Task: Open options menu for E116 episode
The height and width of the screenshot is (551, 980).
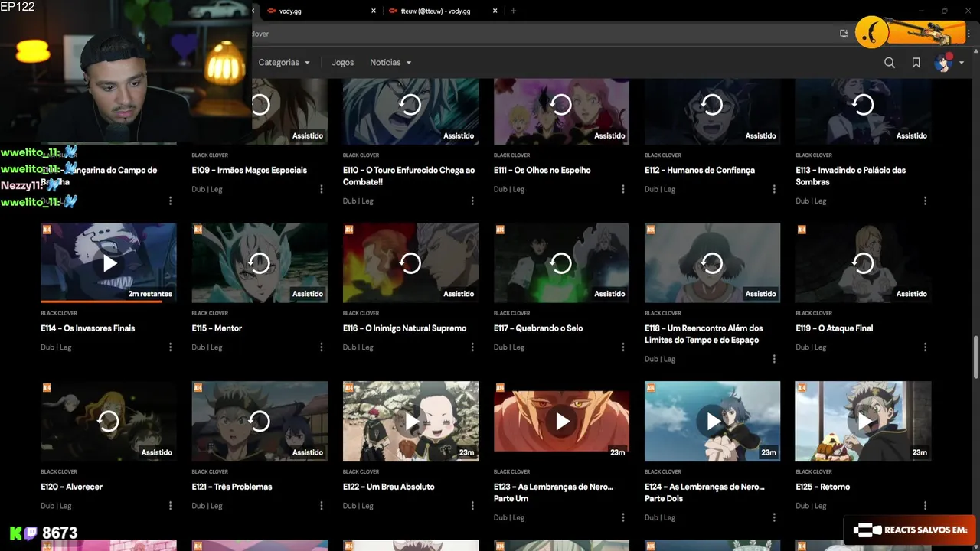Action: click(x=472, y=347)
